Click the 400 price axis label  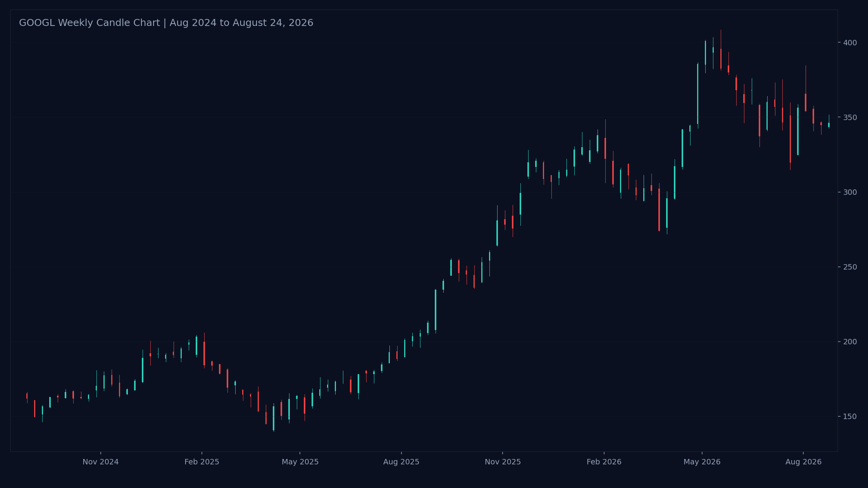(x=850, y=43)
